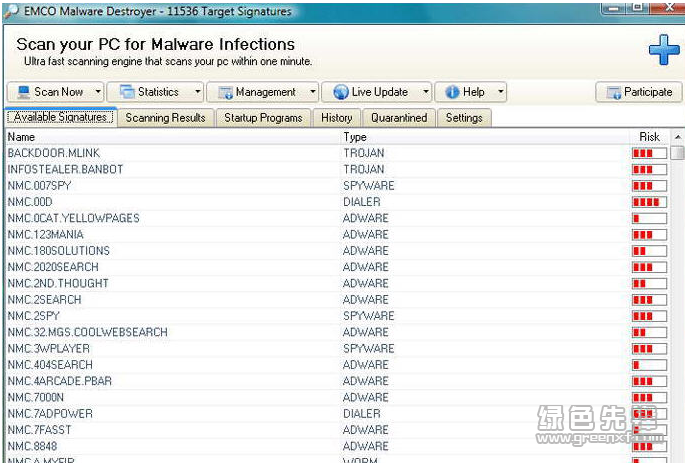Select NMC.32.MGS.COOLWEBSEARCH entry
Viewport: 685px width, 463px height.
tap(337, 332)
